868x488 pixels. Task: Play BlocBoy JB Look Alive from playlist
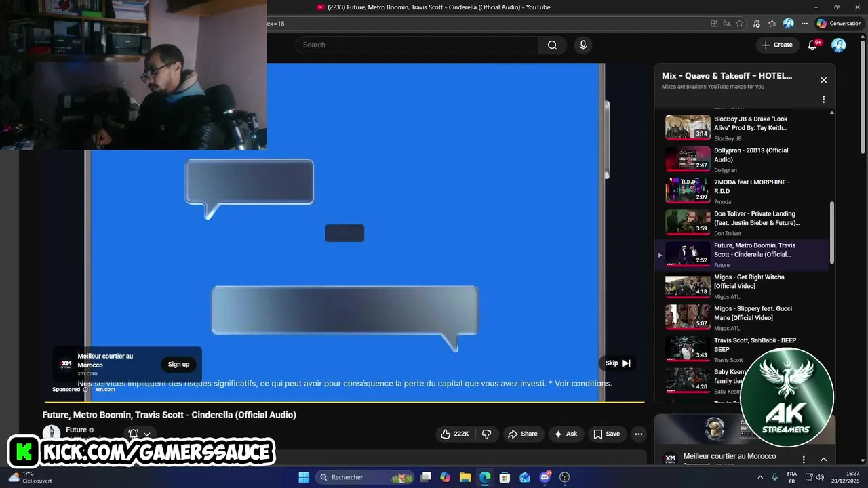pyautogui.click(x=742, y=127)
